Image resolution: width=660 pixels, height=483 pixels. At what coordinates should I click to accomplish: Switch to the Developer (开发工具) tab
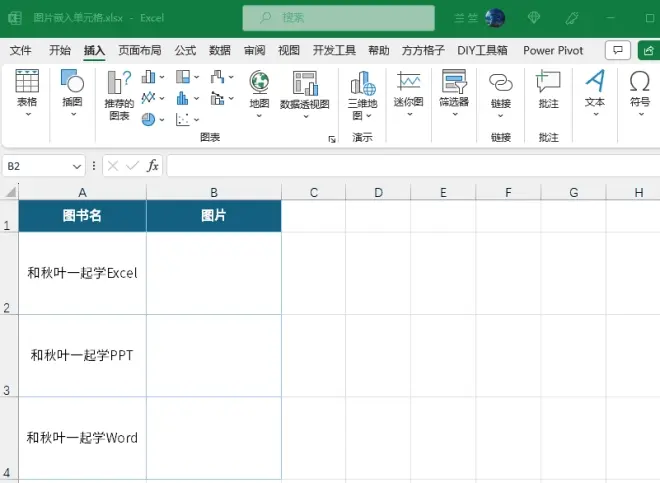(x=334, y=51)
